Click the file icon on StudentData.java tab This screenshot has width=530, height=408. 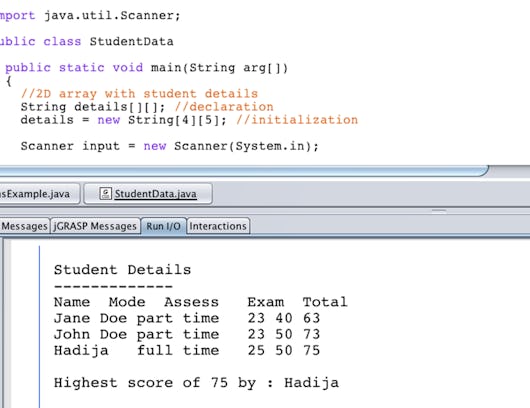click(x=105, y=194)
